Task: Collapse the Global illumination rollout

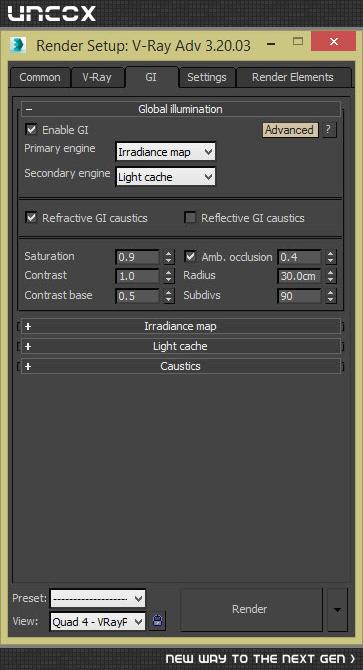Action: click(181, 109)
